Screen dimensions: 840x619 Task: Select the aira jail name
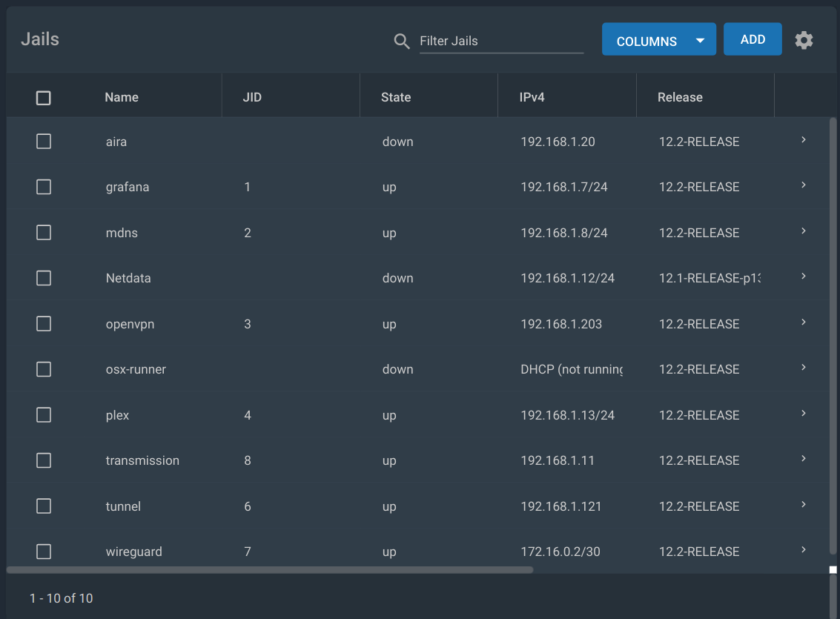point(116,142)
